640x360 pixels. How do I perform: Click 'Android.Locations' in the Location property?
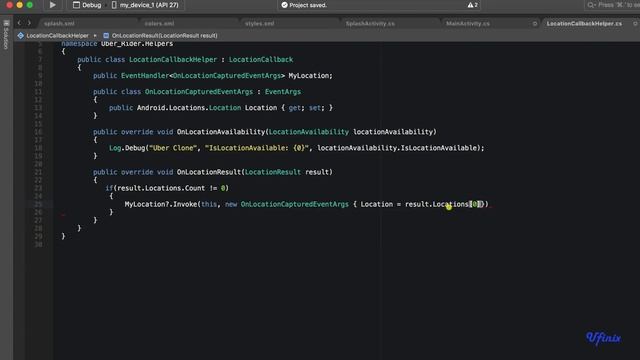point(171,108)
